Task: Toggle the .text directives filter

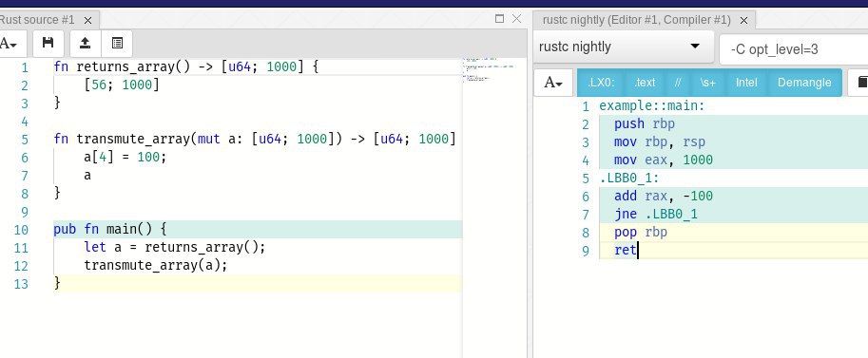Action: (645, 83)
